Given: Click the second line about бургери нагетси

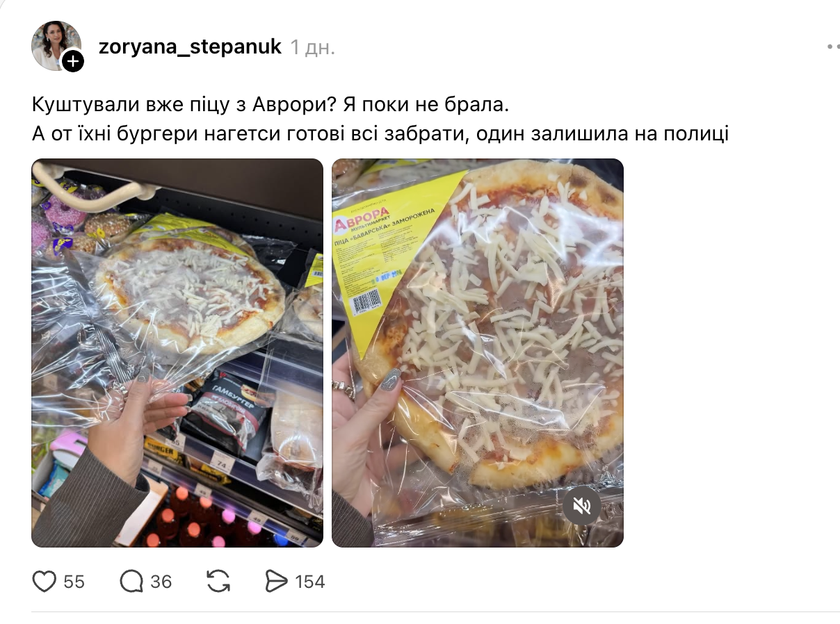Looking at the screenshot, I should click(x=380, y=132).
